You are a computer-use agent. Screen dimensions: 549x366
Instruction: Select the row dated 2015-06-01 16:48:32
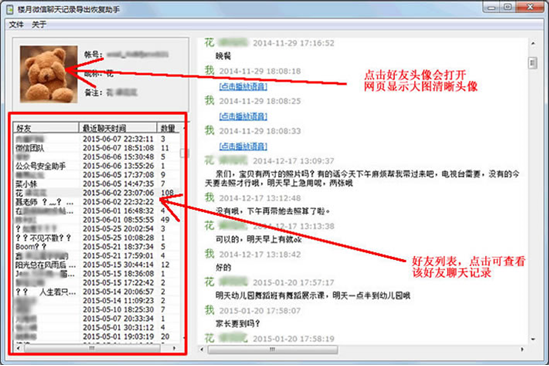(x=97, y=211)
